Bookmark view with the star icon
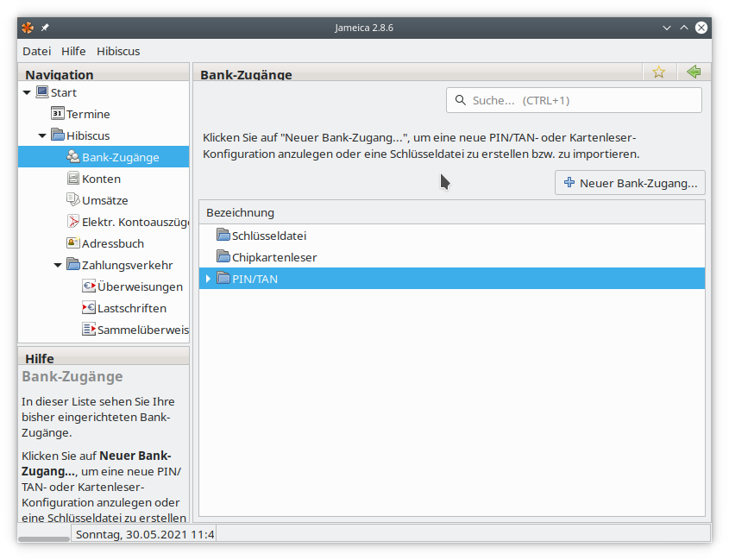This screenshot has width=729, height=560. (659, 72)
